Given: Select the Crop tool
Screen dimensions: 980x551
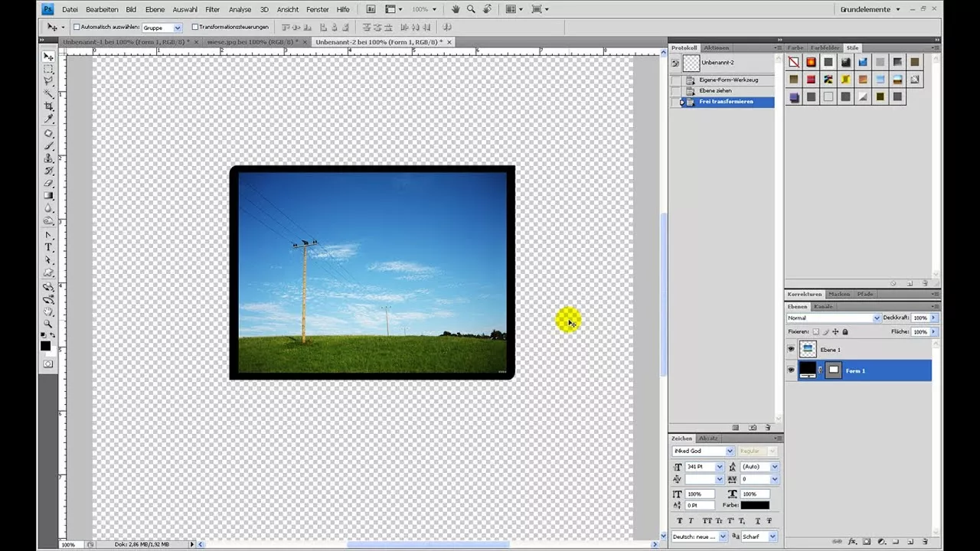Looking at the screenshot, I should click(48, 106).
